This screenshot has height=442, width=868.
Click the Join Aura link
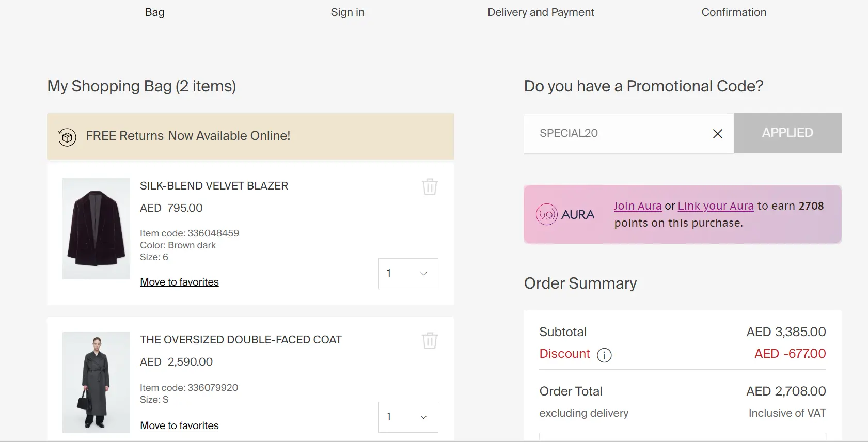637,206
